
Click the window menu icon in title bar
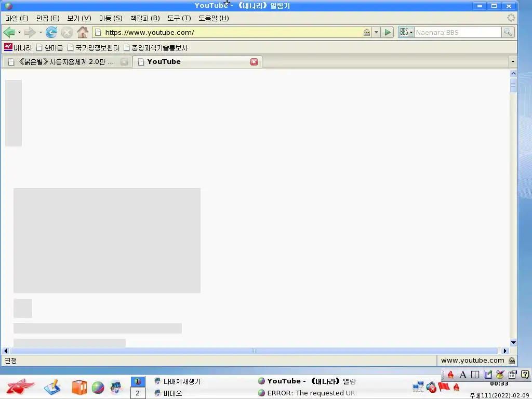[x=9, y=6]
